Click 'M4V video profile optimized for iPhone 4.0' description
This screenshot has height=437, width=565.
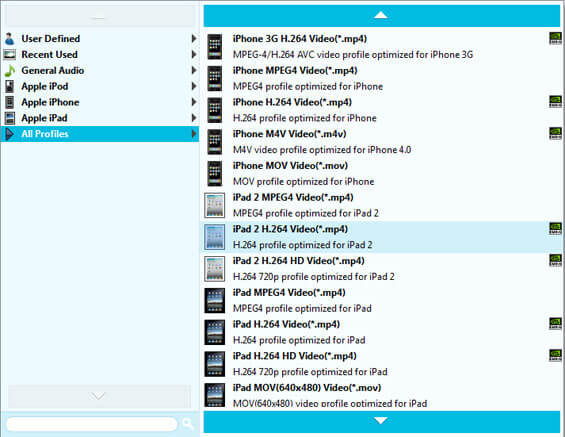(x=322, y=150)
